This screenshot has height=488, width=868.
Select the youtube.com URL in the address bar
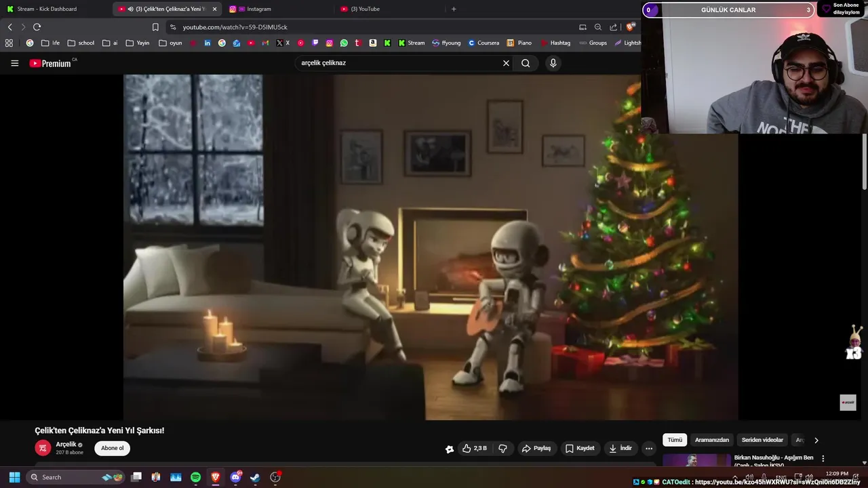pos(235,27)
